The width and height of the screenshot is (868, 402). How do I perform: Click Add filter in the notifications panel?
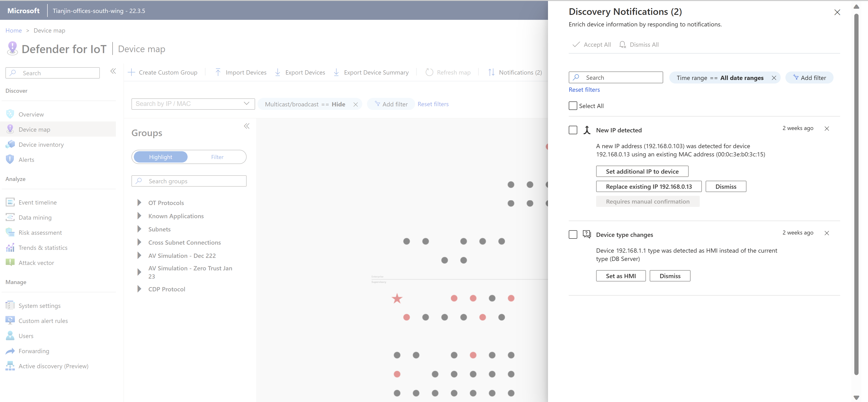tap(809, 78)
